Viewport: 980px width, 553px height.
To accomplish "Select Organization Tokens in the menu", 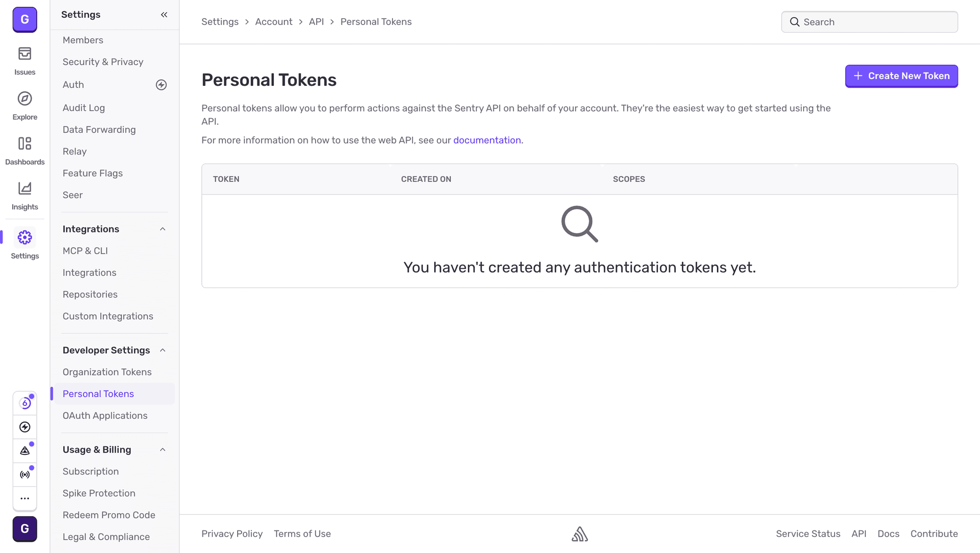I will (x=107, y=372).
